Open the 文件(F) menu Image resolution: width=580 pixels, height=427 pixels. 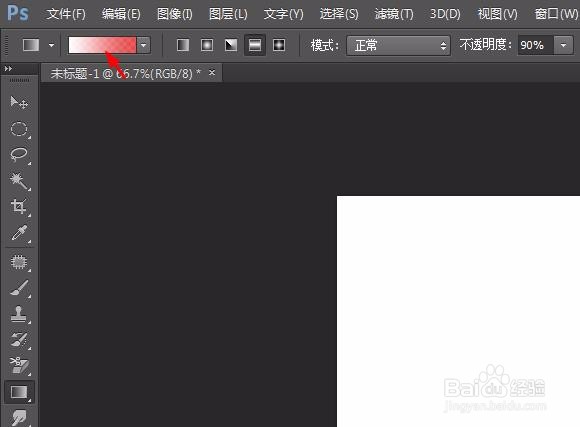tap(66, 14)
